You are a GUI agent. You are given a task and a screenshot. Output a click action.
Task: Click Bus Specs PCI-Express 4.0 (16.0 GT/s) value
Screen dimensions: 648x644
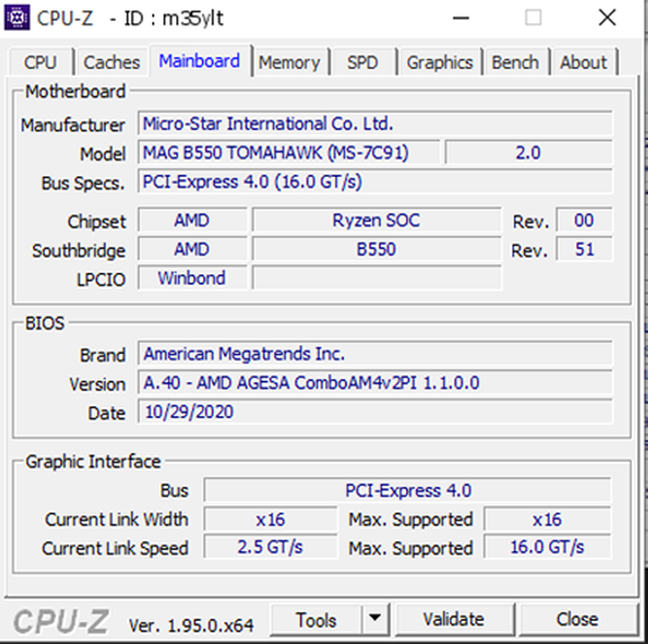click(375, 181)
